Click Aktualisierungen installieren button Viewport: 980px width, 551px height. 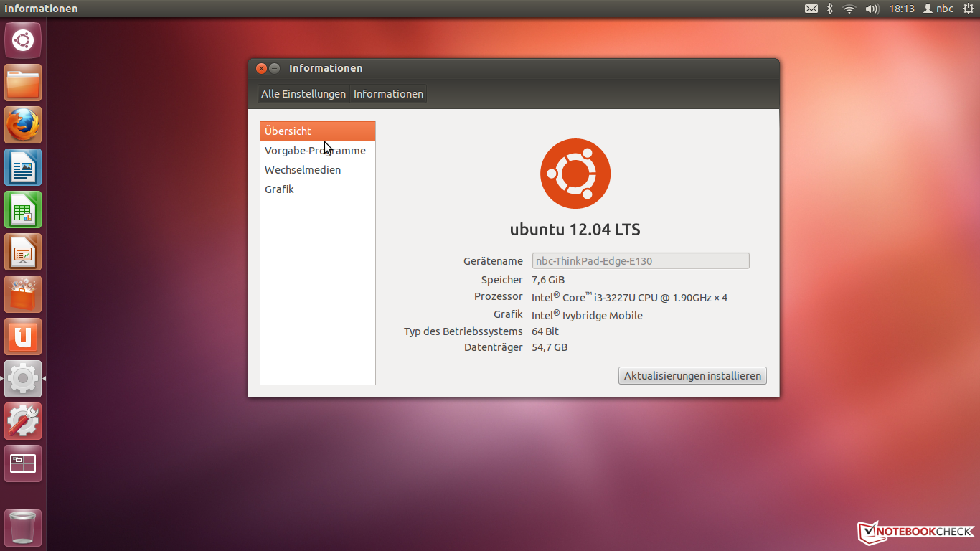[x=692, y=375]
